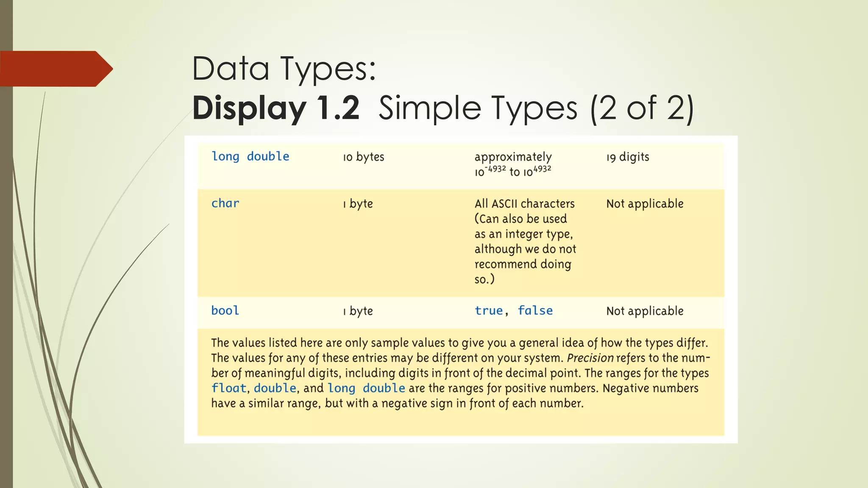Click the 'true' keyword
868x488 pixels.
pyautogui.click(x=489, y=311)
